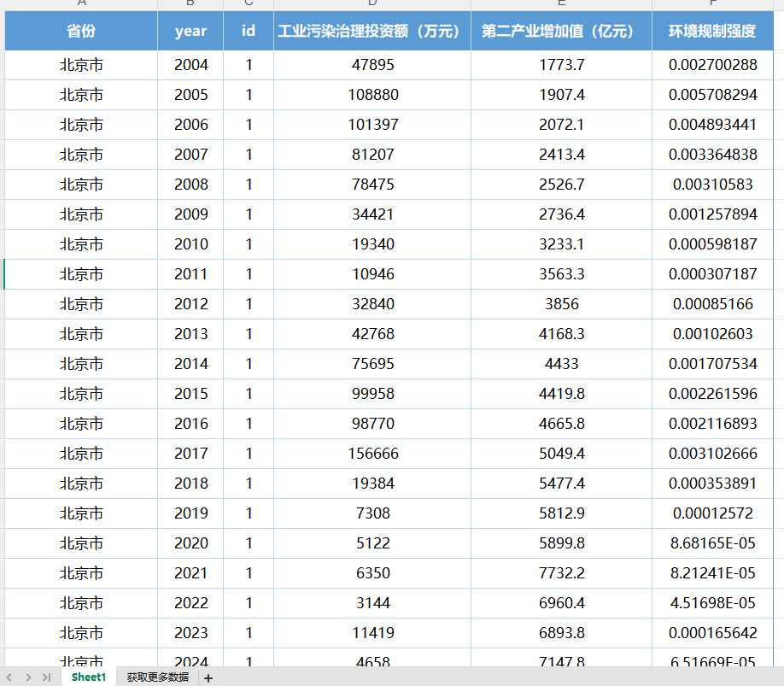
Task: Select the 3856 value cell
Action: (561, 304)
